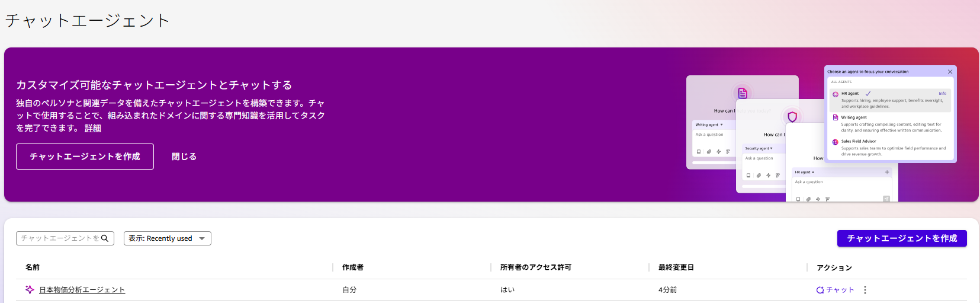Image resolution: width=980 pixels, height=303 pixels.
Task: Click the banner illustration's agent picker card
Action: (891, 114)
